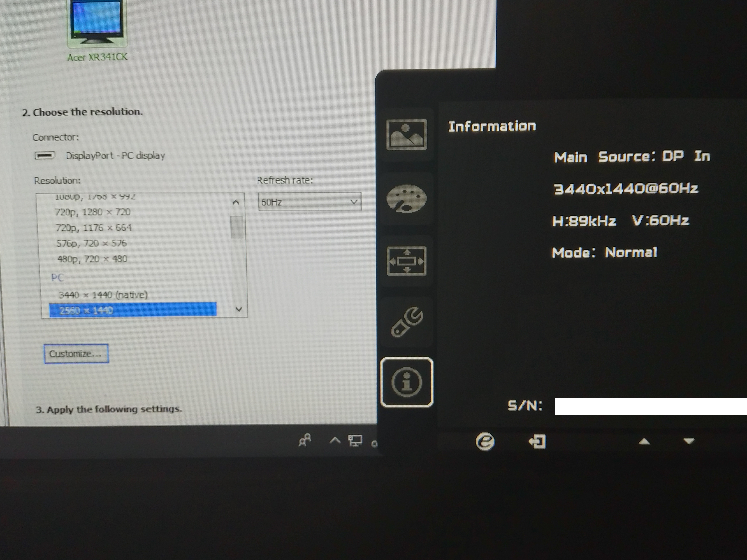Click the resolution list scrollbar thumb
This screenshot has height=560, width=747.
(x=237, y=227)
